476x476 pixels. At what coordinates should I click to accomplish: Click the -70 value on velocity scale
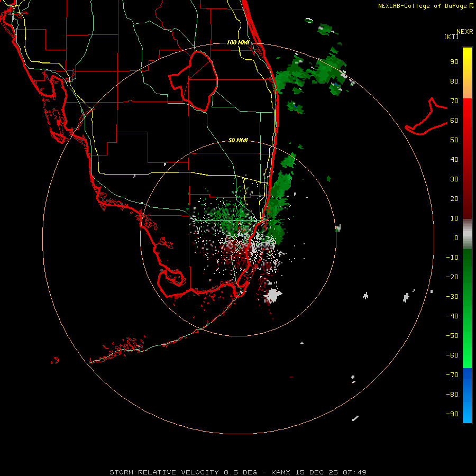(x=452, y=374)
